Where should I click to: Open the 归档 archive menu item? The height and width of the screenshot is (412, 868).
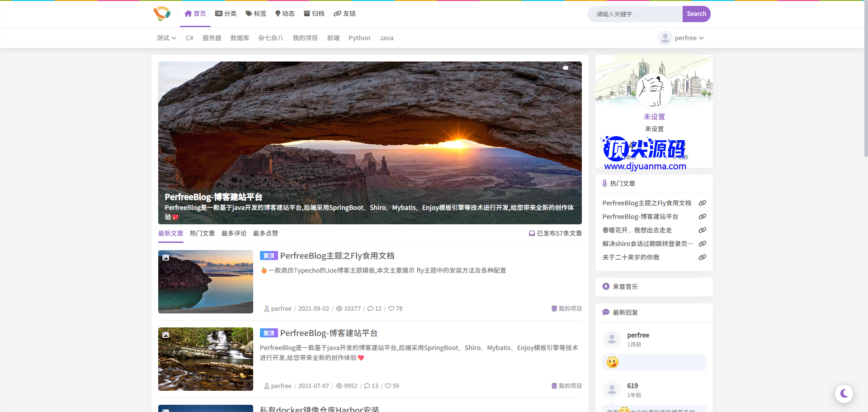point(314,14)
